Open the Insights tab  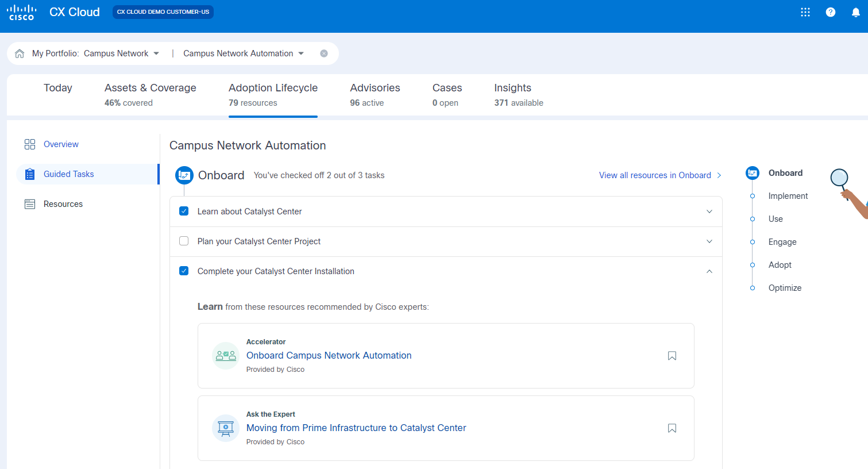pos(519,95)
